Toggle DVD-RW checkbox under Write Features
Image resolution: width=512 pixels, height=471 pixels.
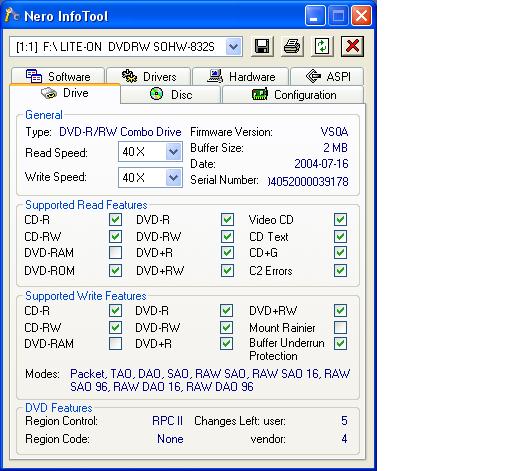click(226, 327)
